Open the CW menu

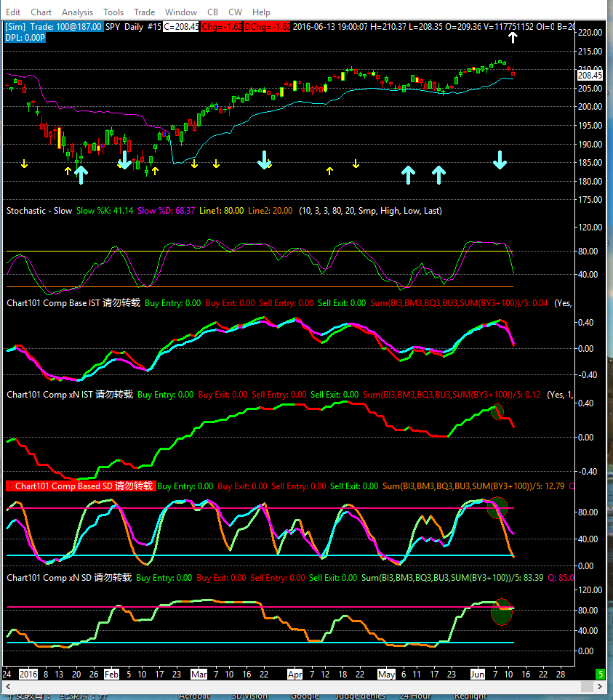[235, 12]
